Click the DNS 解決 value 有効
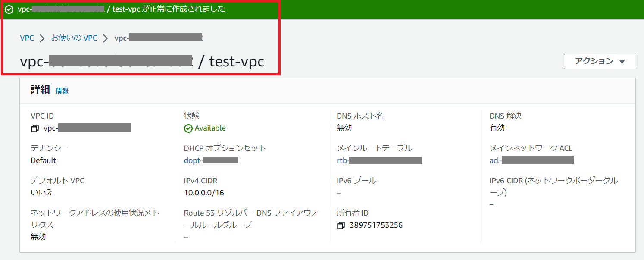This screenshot has height=260, width=644. (497, 128)
